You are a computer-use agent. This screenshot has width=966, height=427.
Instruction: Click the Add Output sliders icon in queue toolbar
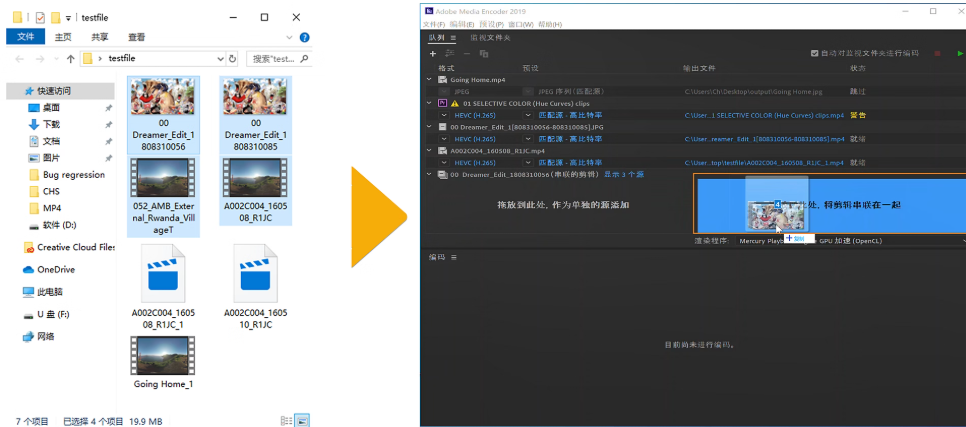pyautogui.click(x=450, y=54)
